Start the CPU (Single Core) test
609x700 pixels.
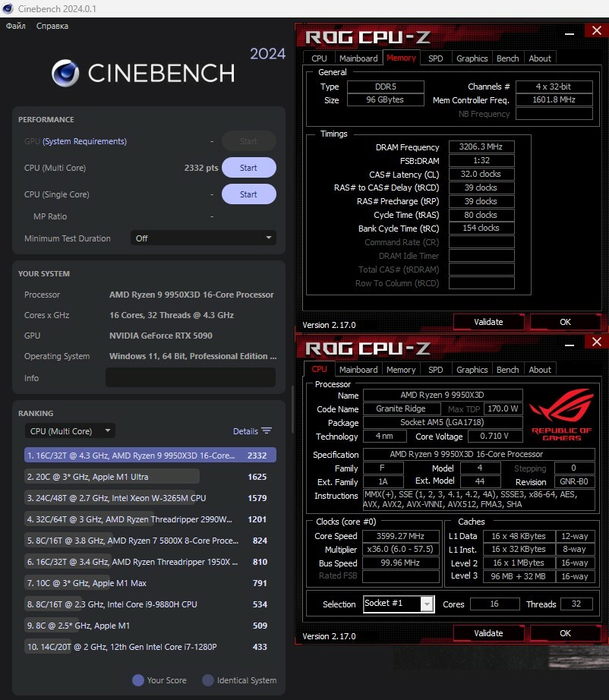tap(248, 194)
